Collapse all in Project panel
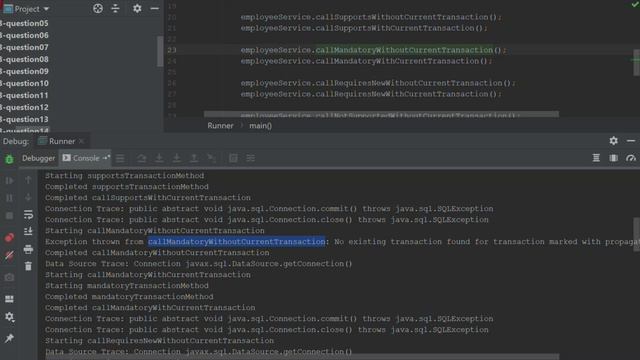 tap(116, 9)
